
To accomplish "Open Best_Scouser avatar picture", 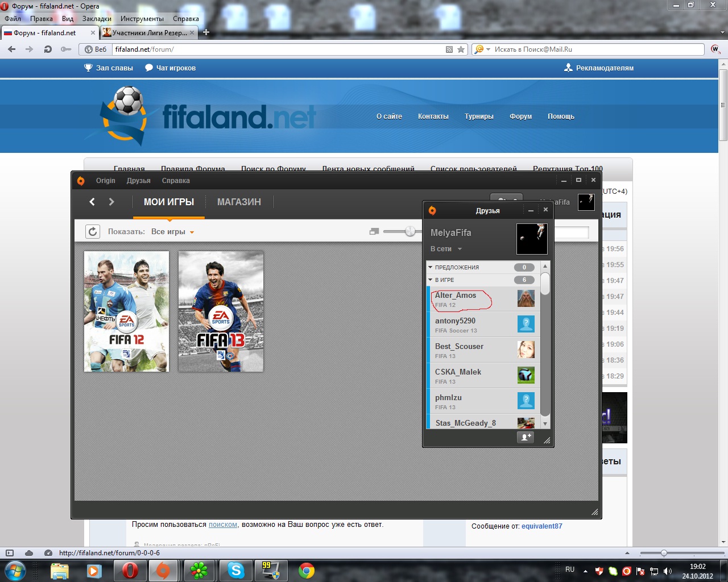I will tap(526, 350).
